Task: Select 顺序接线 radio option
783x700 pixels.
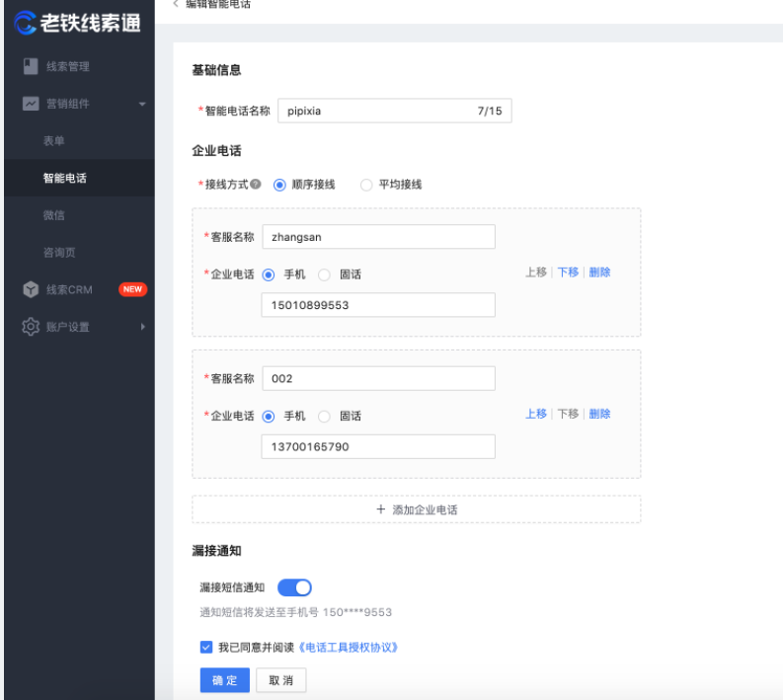Action: coord(279,185)
